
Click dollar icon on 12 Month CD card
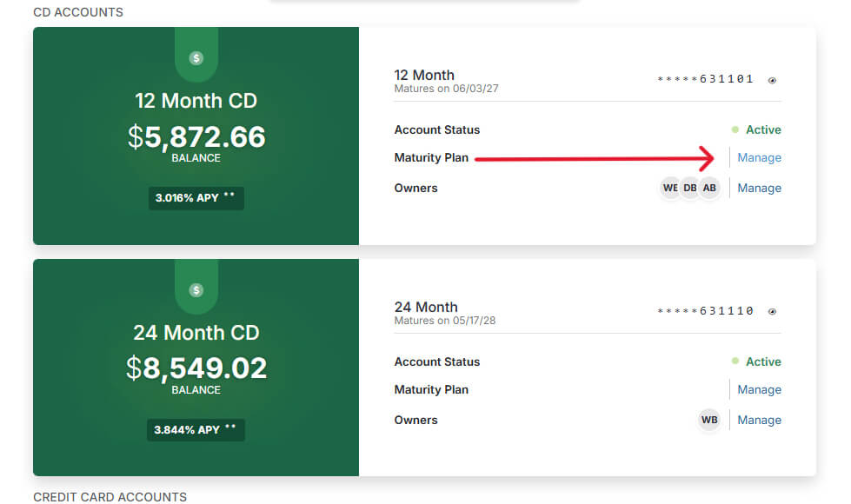196,58
